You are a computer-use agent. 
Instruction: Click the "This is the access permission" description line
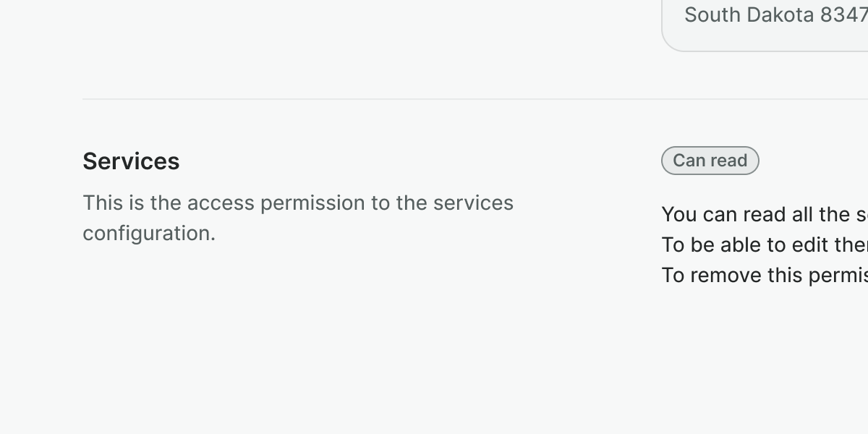pyautogui.click(x=297, y=203)
